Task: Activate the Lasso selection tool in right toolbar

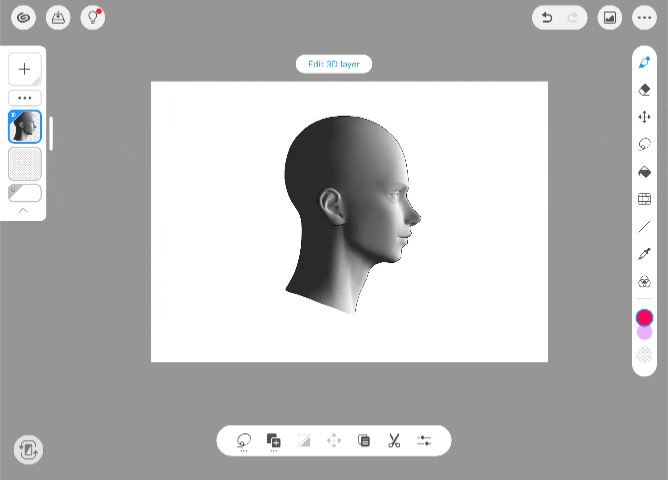Action: pyautogui.click(x=644, y=144)
